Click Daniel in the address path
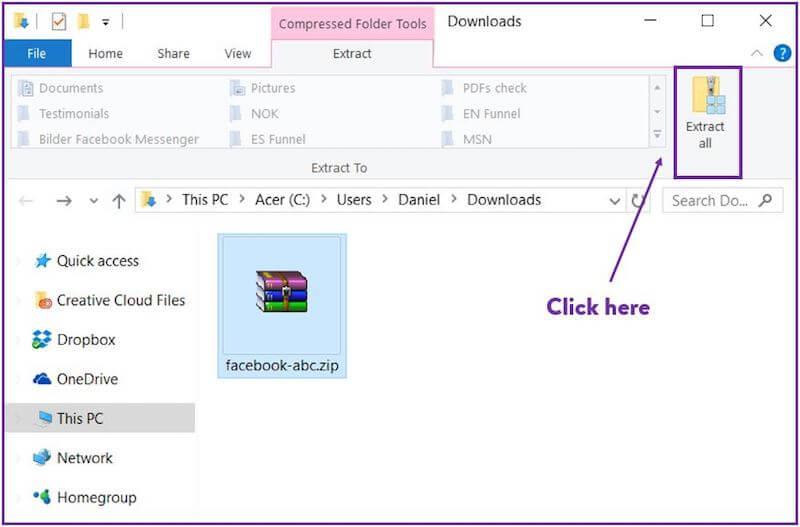This screenshot has height=527, width=800. (419, 200)
